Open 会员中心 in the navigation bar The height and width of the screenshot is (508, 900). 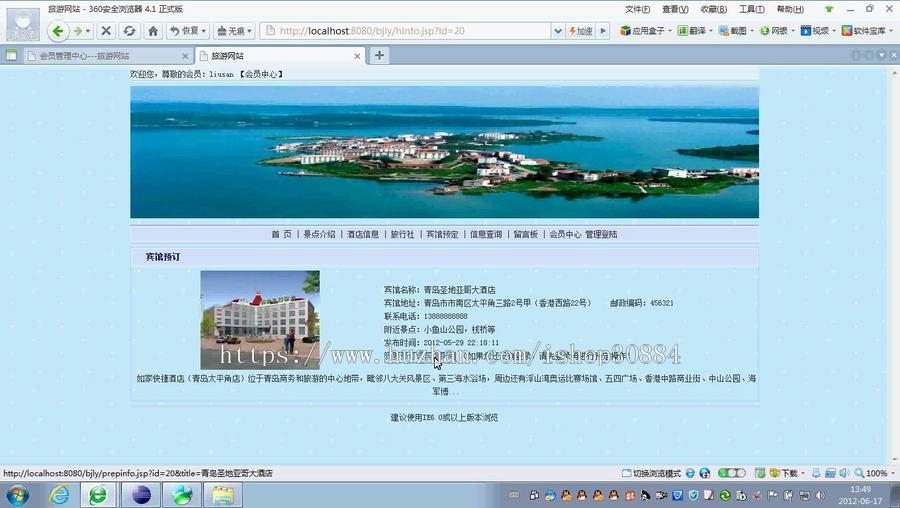click(565, 234)
